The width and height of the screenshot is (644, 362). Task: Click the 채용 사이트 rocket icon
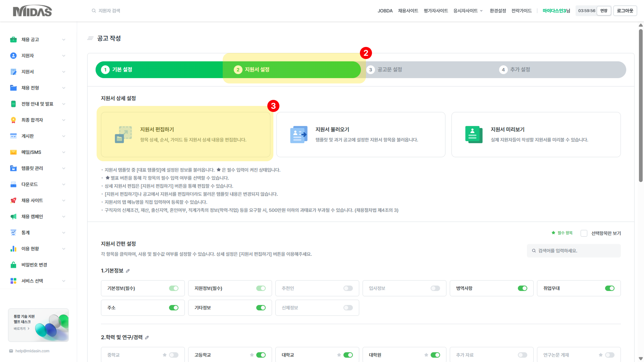point(13,200)
